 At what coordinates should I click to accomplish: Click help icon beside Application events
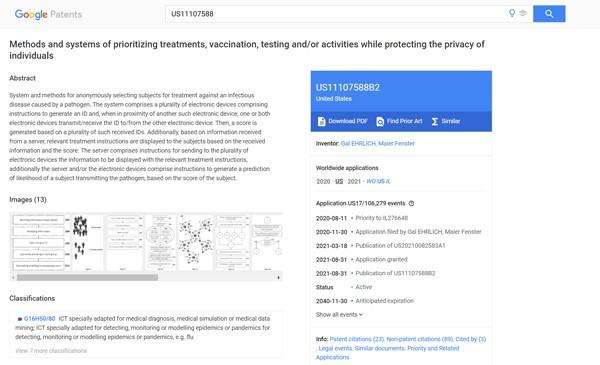coord(411,203)
